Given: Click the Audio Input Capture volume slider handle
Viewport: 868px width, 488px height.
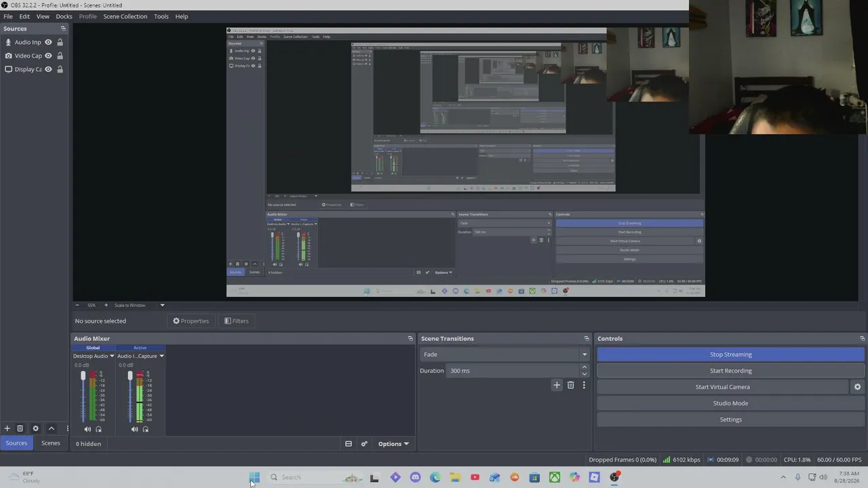Looking at the screenshot, I should 130,375.
